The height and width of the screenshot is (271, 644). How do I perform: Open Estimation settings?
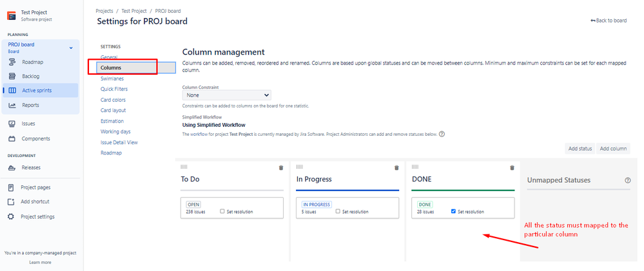(112, 121)
